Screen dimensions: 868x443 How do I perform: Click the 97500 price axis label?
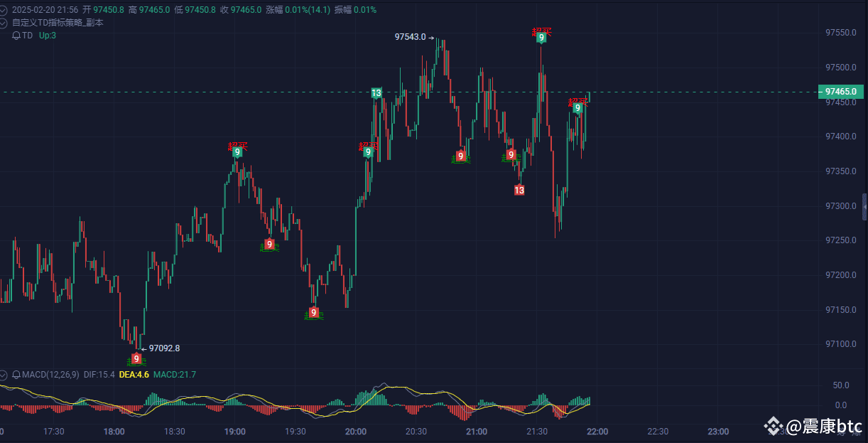tap(840, 68)
